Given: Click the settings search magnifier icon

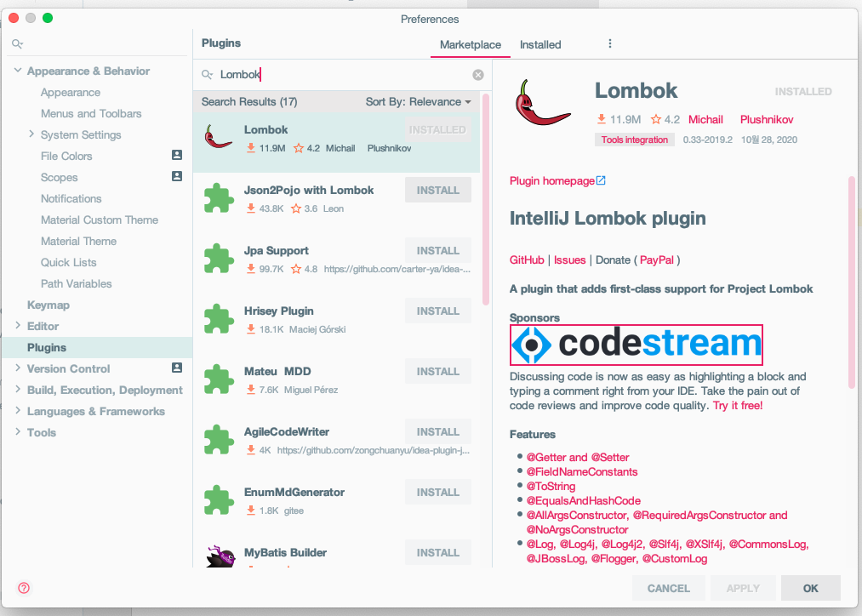Looking at the screenshot, I should click(x=18, y=43).
